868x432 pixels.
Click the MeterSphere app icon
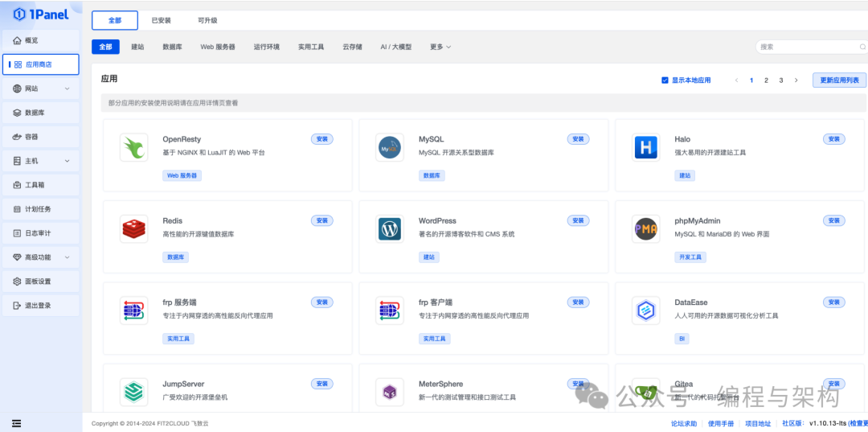click(x=390, y=392)
